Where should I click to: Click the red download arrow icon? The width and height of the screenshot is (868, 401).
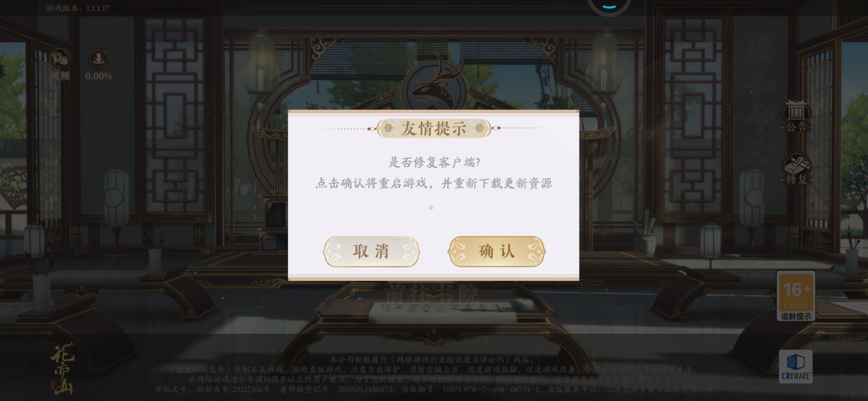[x=98, y=59]
